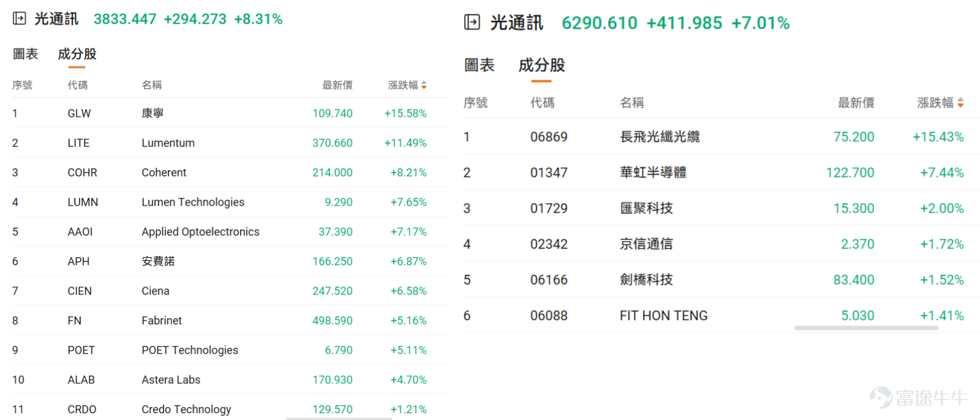Click the horizontal scrollbar under right table
The height and width of the screenshot is (420, 980).
click(x=866, y=328)
